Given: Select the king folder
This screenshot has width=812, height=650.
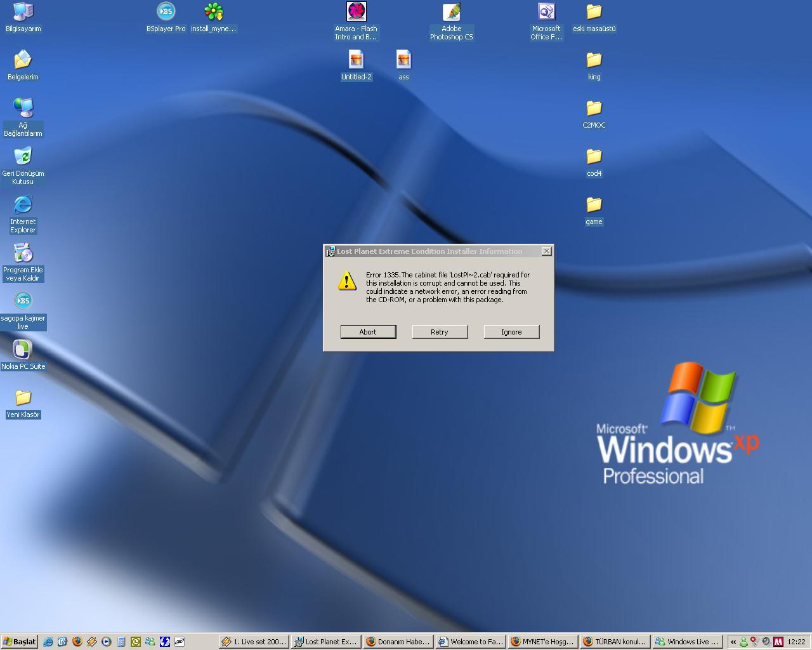Looking at the screenshot, I should point(594,65).
